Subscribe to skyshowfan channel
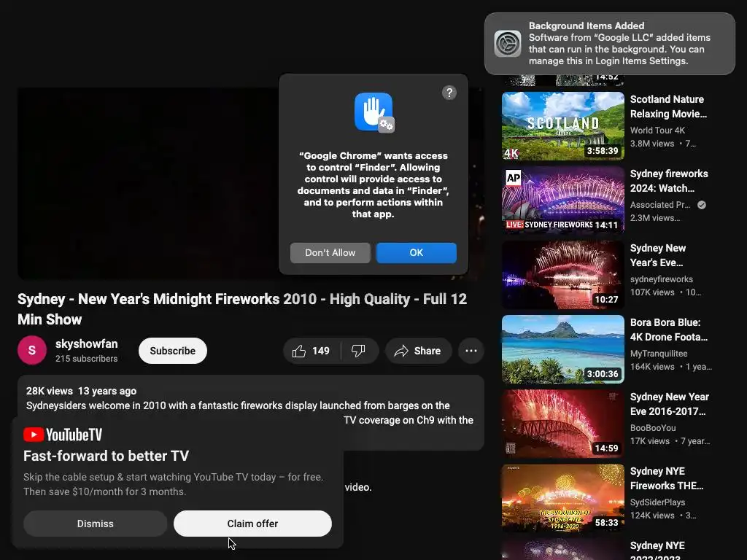This screenshot has height=560, width=747. [x=172, y=351]
